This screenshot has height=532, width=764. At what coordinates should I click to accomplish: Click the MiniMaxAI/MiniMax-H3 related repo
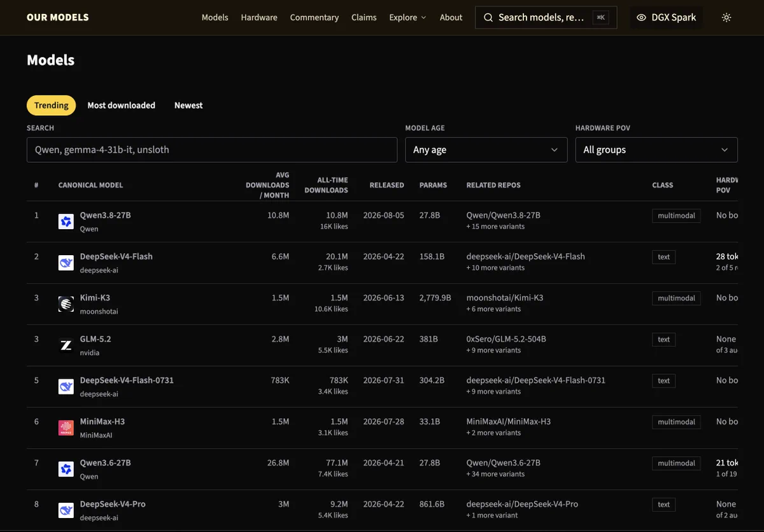509,421
